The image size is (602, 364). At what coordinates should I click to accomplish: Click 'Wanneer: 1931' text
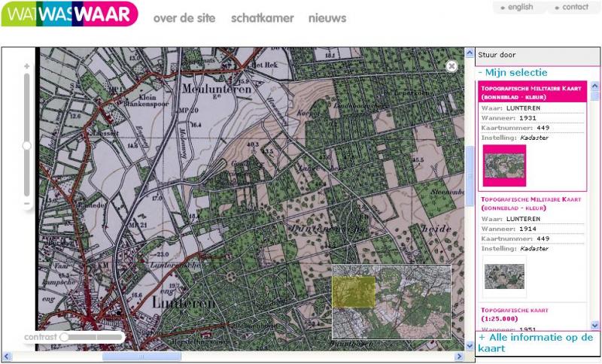pyautogui.click(x=509, y=118)
